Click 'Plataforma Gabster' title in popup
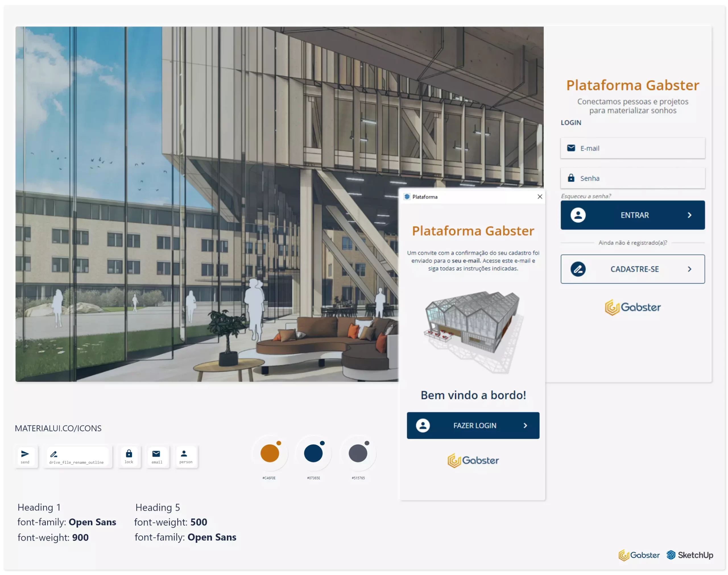The image size is (728, 575). point(473,231)
